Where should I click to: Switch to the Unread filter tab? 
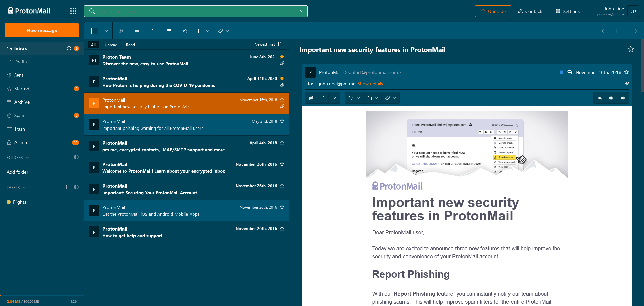coord(111,45)
